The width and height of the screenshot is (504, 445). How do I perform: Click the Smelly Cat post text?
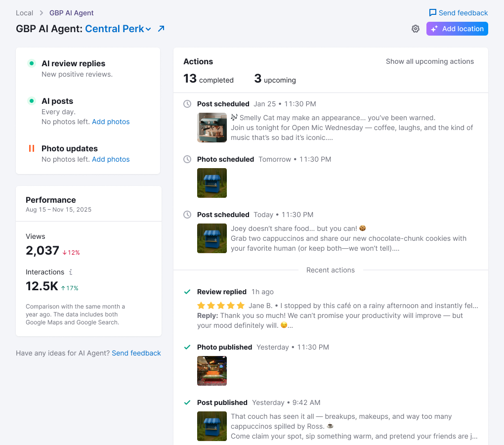click(352, 128)
